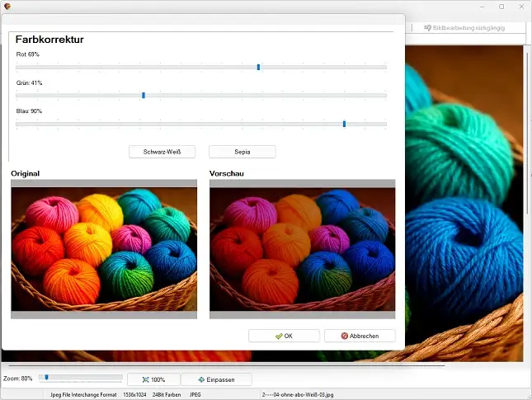This screenshot has width=532, height=400.
Task: Set zoom to 100% with the button
Action: (x=153, y=379)
